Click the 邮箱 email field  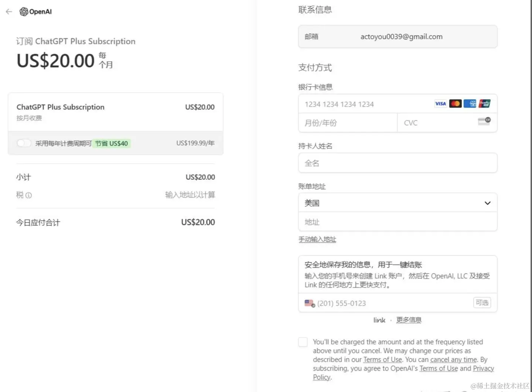[x=398, y=37]
